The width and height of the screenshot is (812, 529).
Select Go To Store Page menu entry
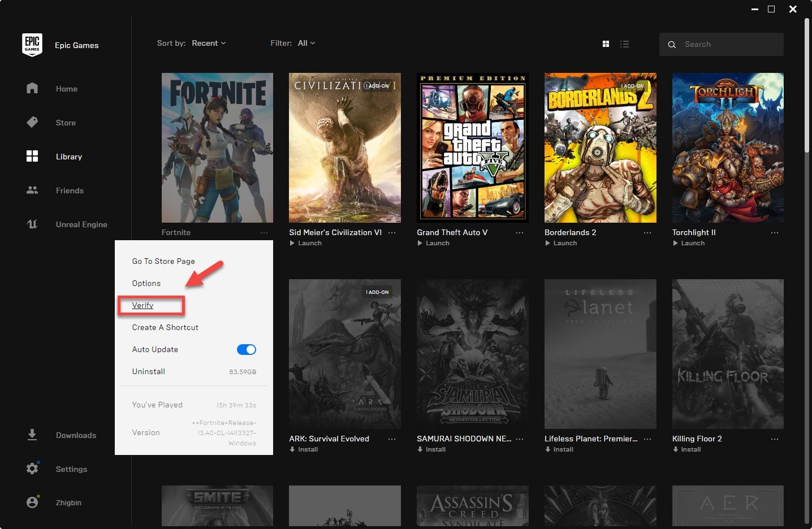pos(163,261)
